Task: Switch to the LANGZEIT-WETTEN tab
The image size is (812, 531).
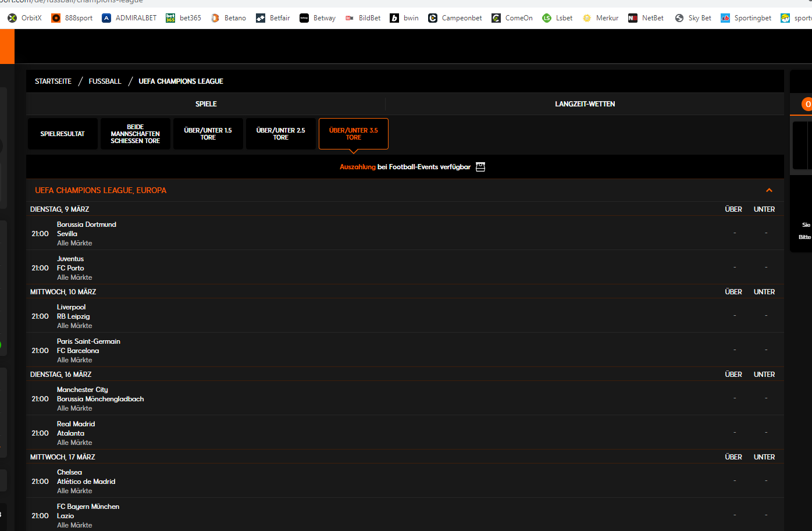Action: pos(585,104)
